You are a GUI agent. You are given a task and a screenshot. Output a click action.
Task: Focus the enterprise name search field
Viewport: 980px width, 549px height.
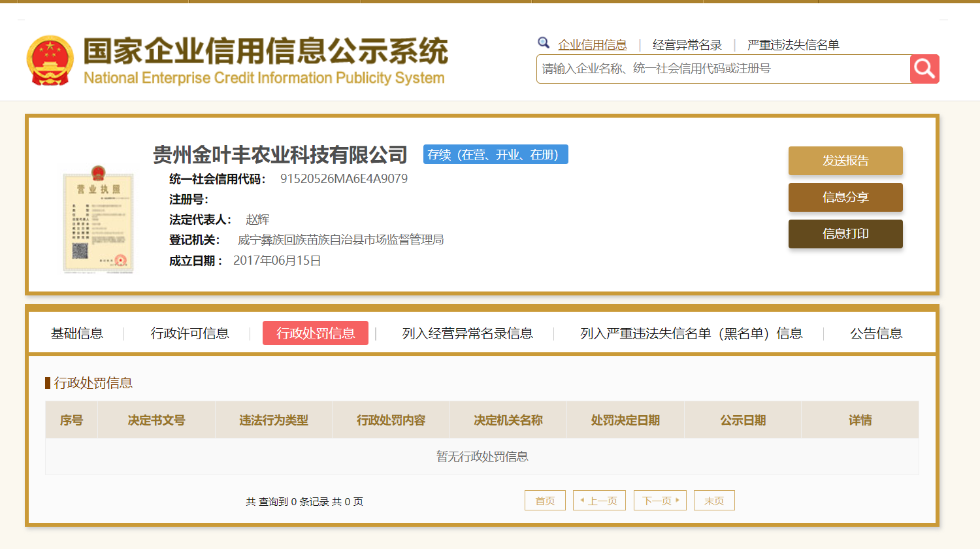[x=723, y=69]
